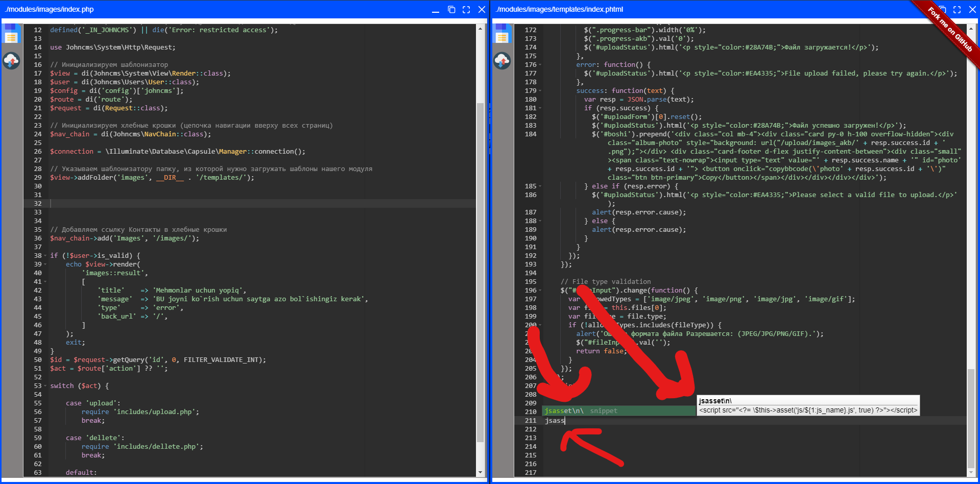
Task: Collapse the switch block fold at line 53
Action: point(45,386)
